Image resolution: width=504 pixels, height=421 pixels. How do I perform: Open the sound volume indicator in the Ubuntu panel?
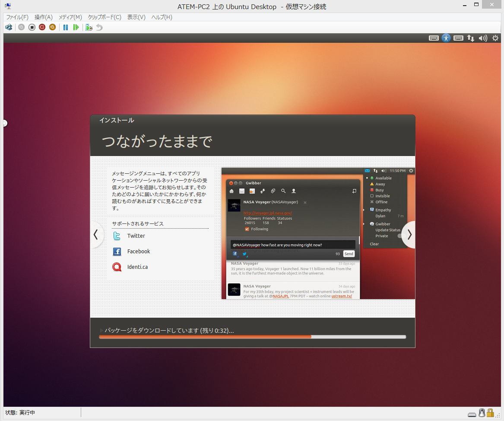[x=483, y=38]
